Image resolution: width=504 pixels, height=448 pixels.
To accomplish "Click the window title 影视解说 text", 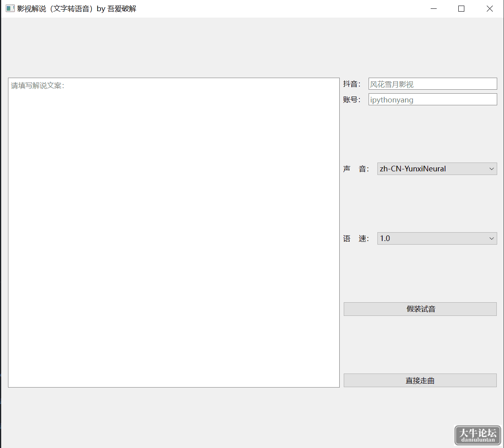I will [77, 9].
